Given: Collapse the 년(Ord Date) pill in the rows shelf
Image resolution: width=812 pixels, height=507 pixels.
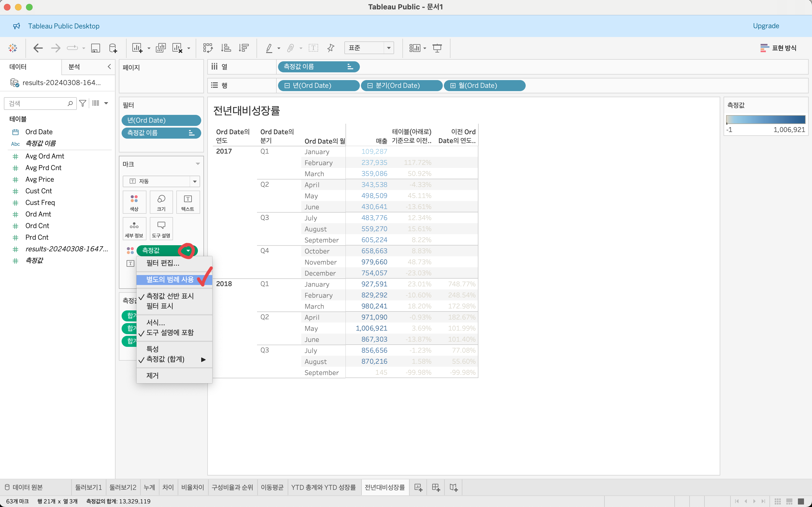Looking at the screenshot, I should coord(287,86).
